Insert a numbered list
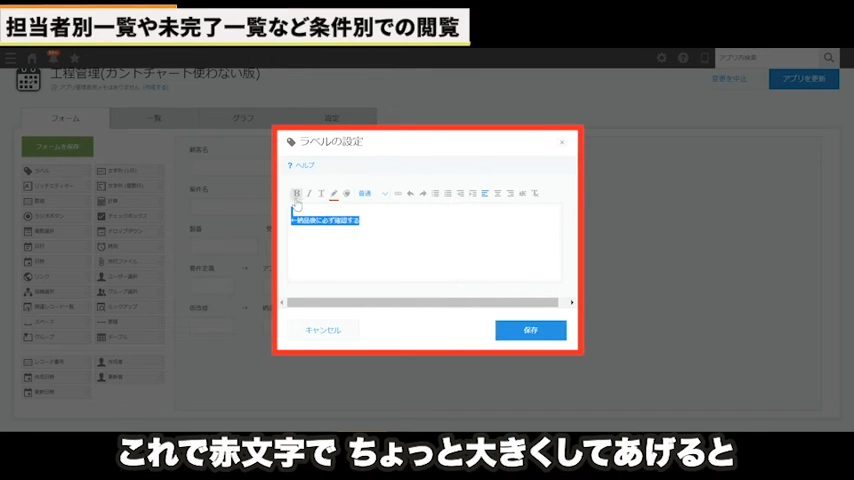Viewport: 854px width, 480px height. tap(448, 193)
